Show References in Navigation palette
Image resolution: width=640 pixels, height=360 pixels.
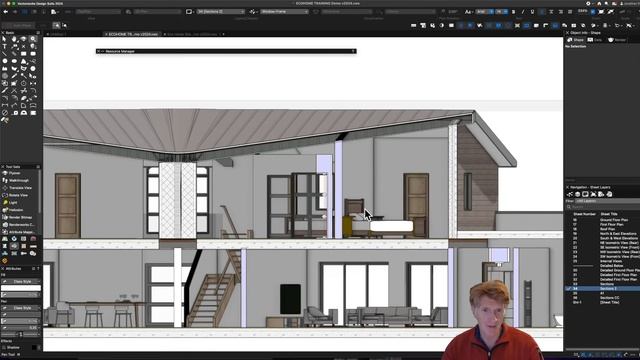click(x=609, y=194)
